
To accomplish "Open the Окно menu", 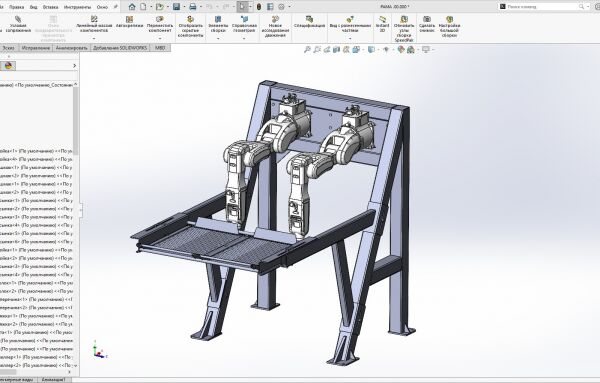I will tap(102, 7).
